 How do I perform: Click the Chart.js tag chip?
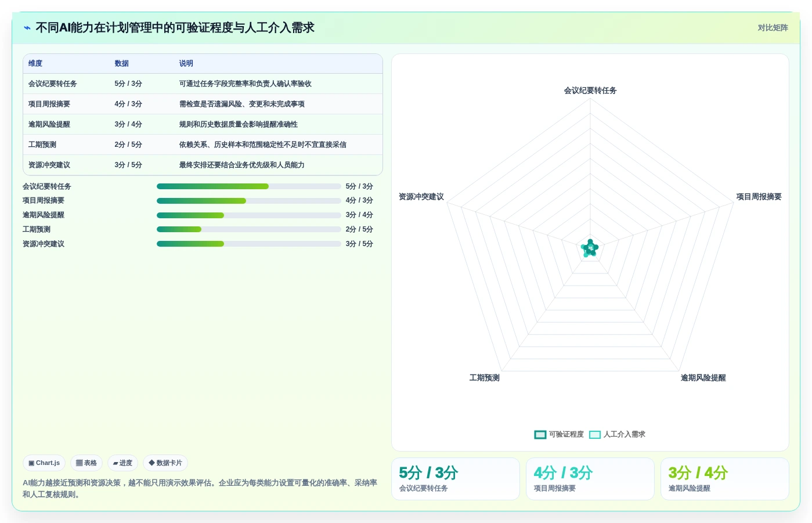click(44, 463)
